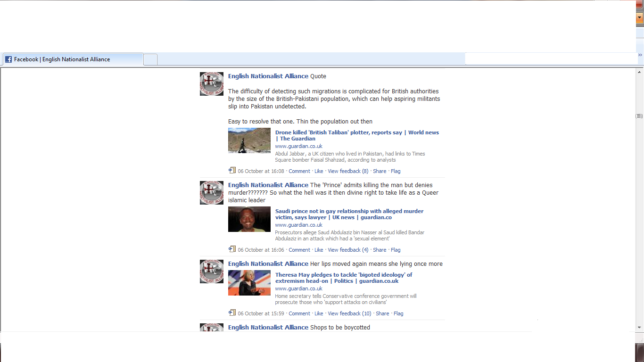Open the orange dropdown arrow at the top right
Viewport: 644px width, 362px height.
point(640,18)
